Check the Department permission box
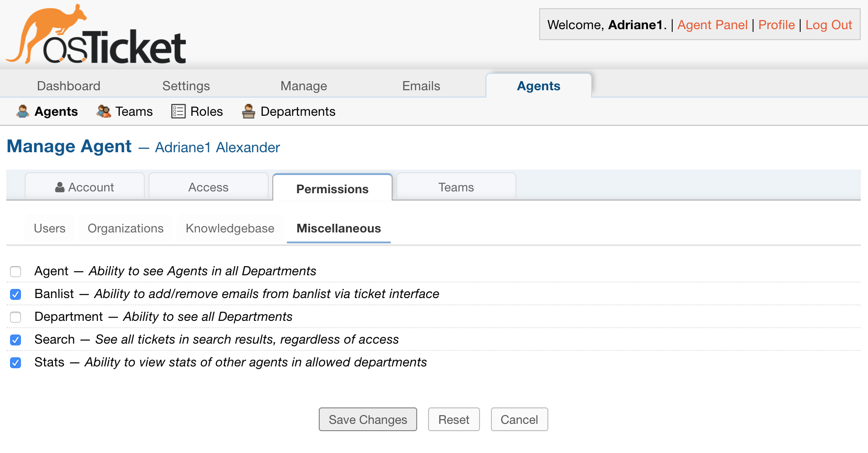 [x=15, y=317]
